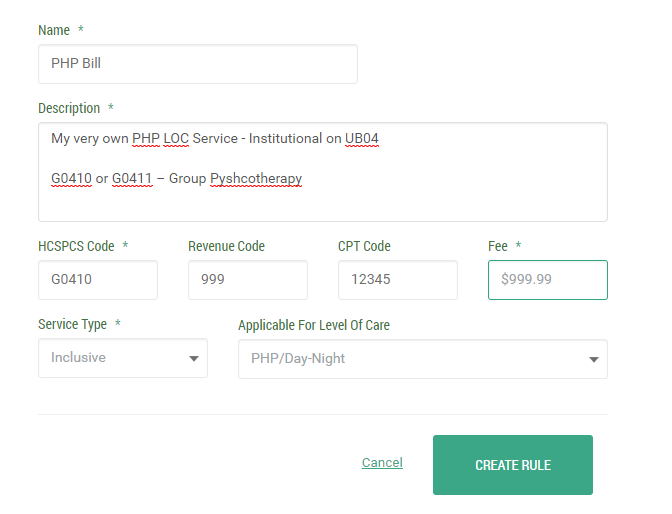Click the Service Type label
This screenshot has height=514, width=672.
click(72, 325)
